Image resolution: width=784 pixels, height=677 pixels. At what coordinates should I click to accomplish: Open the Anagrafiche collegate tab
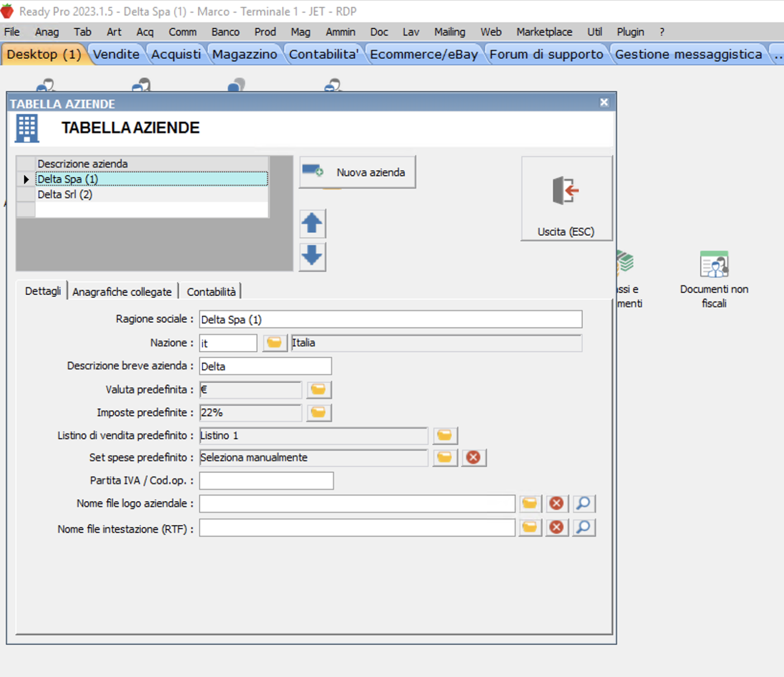pos(122,292)
